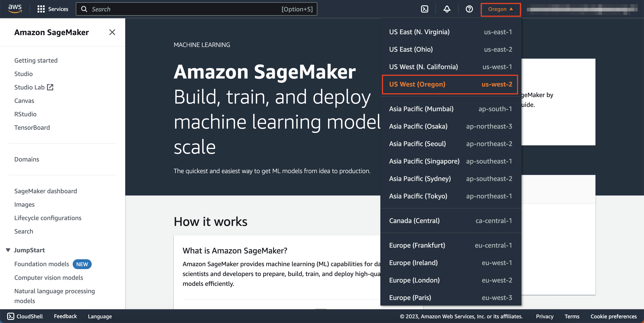644x323 pixels.
Task: Collapse the JumpStart section
Action: point(8,250)
